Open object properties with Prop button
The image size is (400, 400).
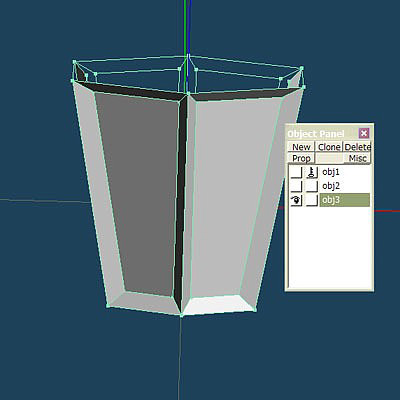301,158
